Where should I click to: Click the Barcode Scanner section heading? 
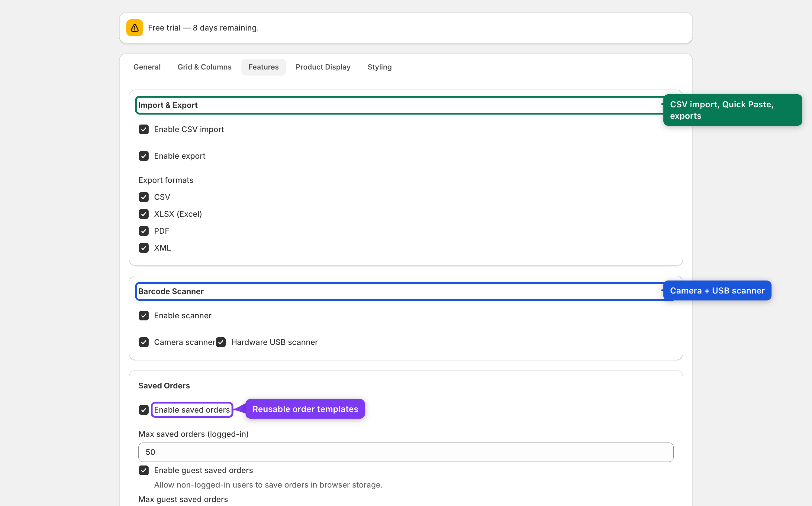[x=171, y=291]
